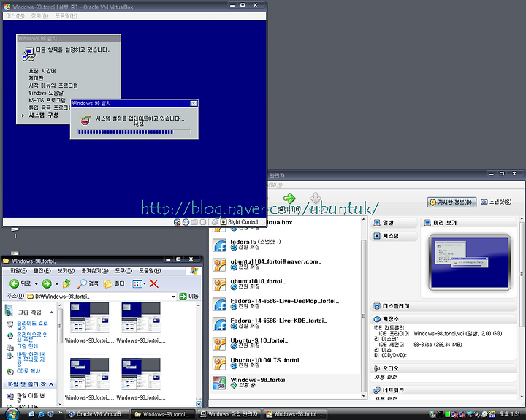Screen dimensions: 526x420
Task: Click the red X delete icon in Explorer
Action: (x=153, y=284)
